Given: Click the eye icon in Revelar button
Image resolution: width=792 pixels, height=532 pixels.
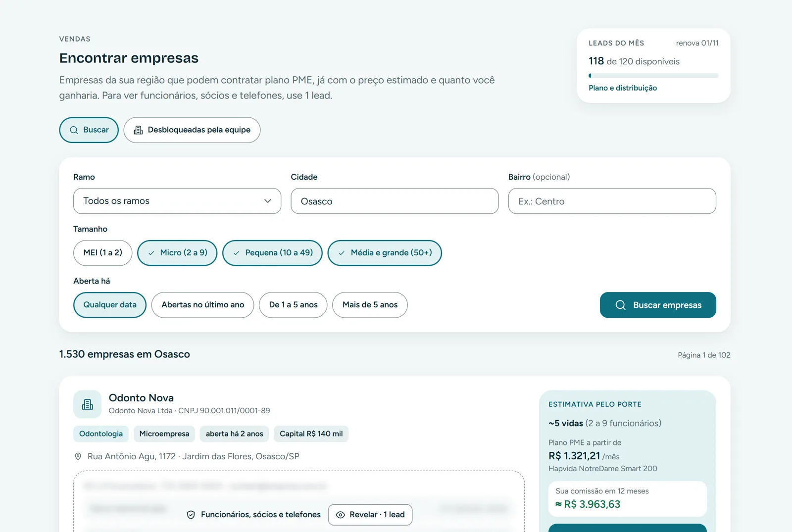Looking at the screenshot, I should click(x=341, y=515).
